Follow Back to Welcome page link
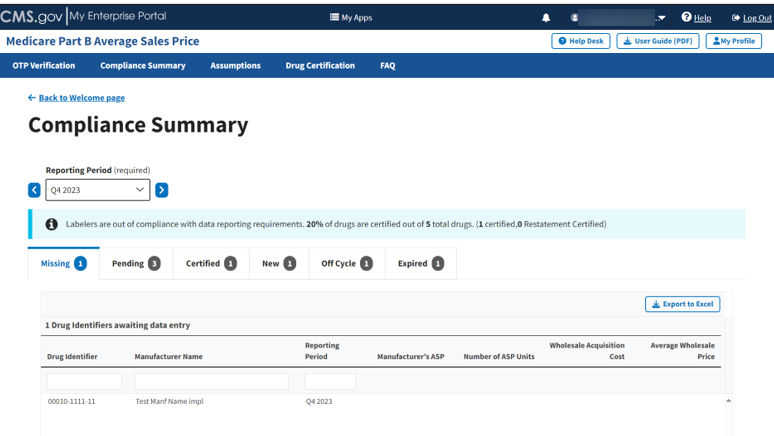This screenshot has width=774, height=436. 77,98
